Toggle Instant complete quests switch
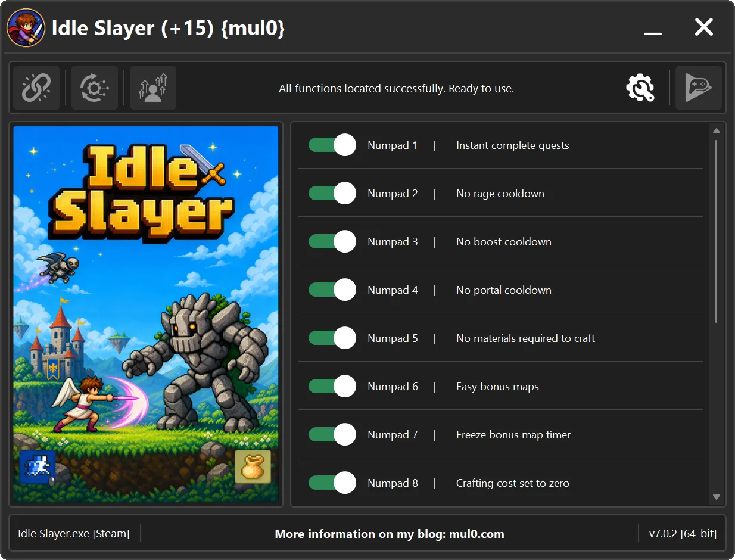Viewport: 735px width, 560px height. click(332, 145)
